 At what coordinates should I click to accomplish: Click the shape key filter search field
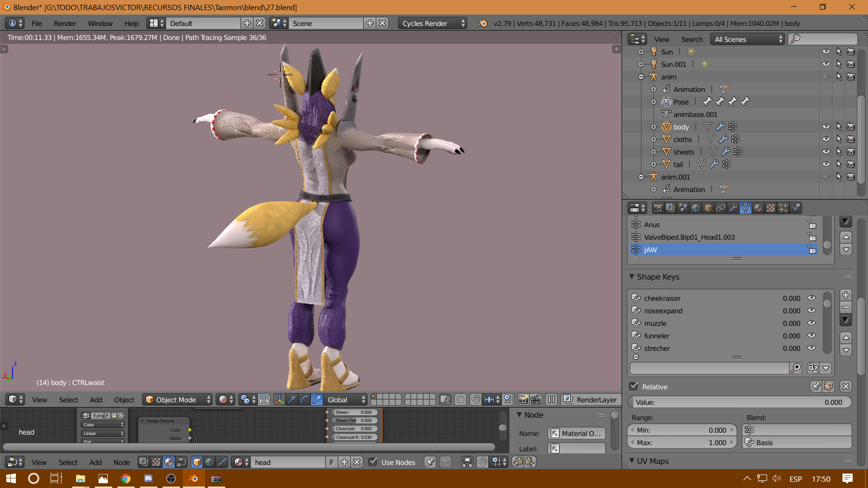tap(710, 368)
